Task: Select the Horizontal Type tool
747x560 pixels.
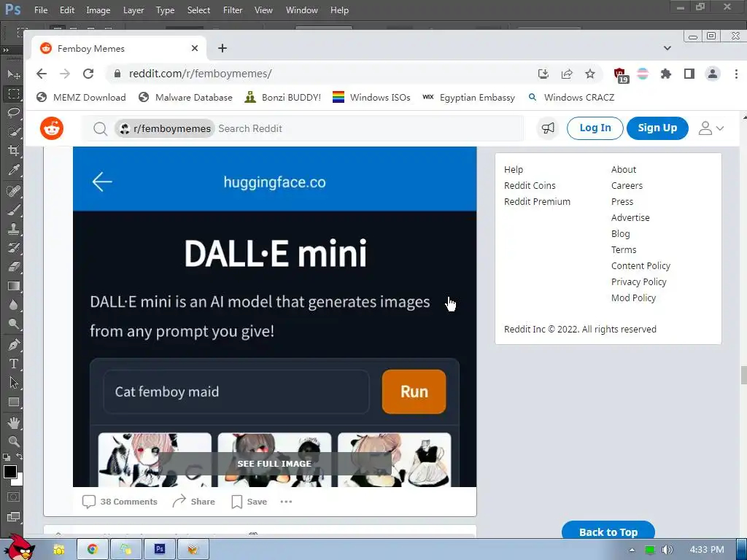Action: click(13, 364)
